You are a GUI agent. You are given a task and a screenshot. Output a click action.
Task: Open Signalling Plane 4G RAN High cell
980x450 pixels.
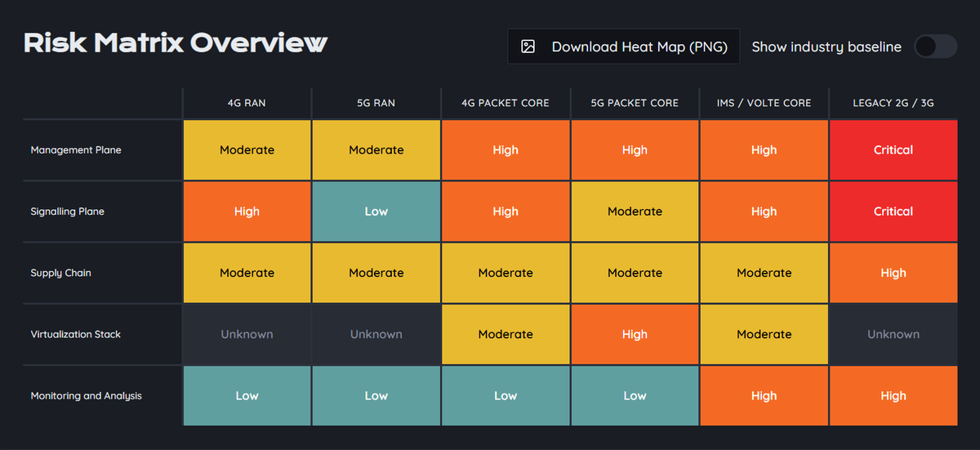point(247,212)
